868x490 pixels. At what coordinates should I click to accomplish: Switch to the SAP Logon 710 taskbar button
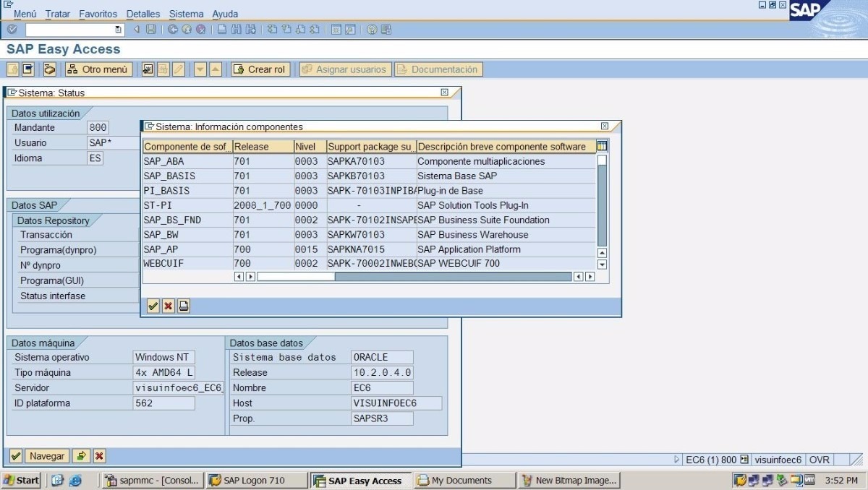pos(256,480)
